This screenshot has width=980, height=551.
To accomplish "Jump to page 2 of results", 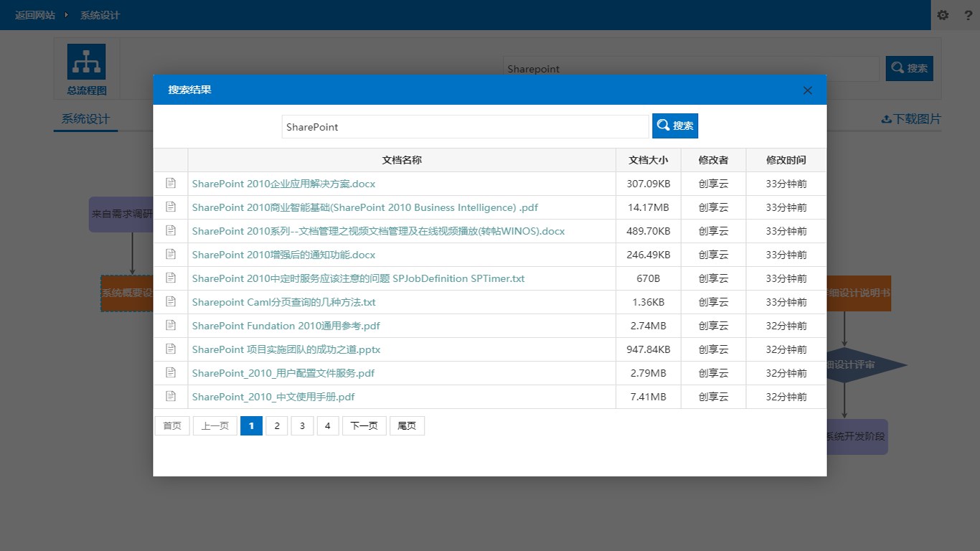I will (277, 425).
